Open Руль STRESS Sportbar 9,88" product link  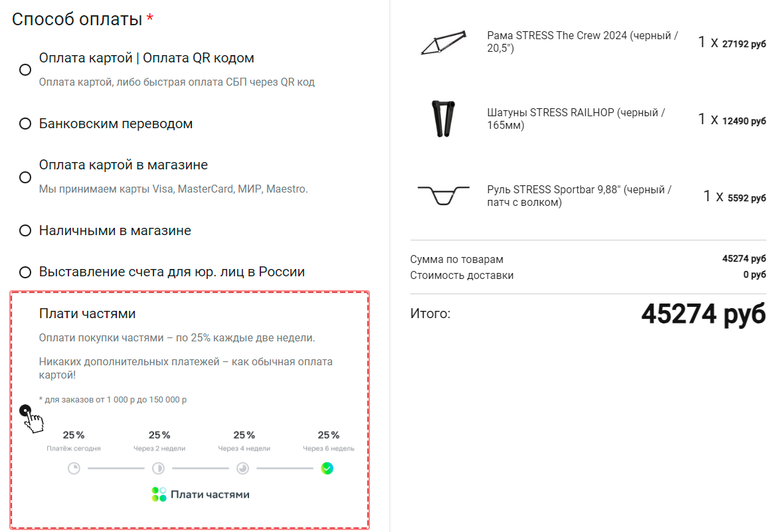[578, 196]
